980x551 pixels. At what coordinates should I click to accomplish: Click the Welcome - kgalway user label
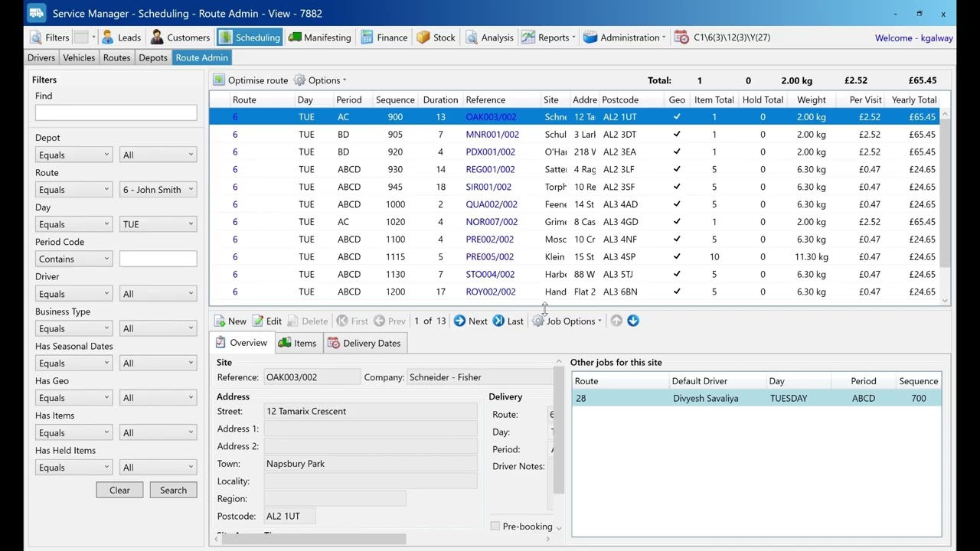pyautogui.click(x=914, y=38)
